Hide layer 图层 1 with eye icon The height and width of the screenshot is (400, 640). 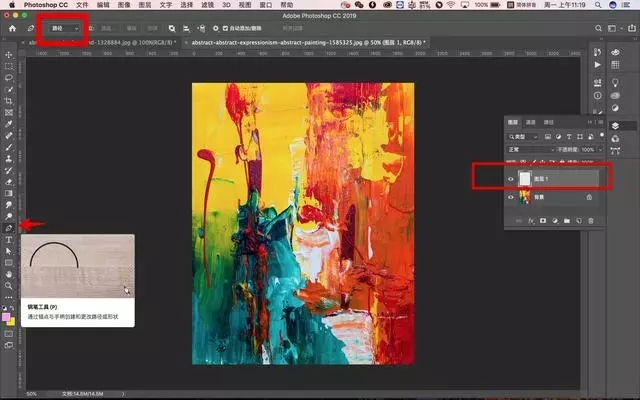point(511,178)
